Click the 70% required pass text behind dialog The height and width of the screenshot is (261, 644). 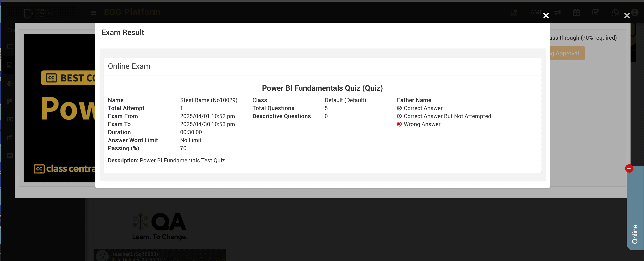tap(583, 38)
